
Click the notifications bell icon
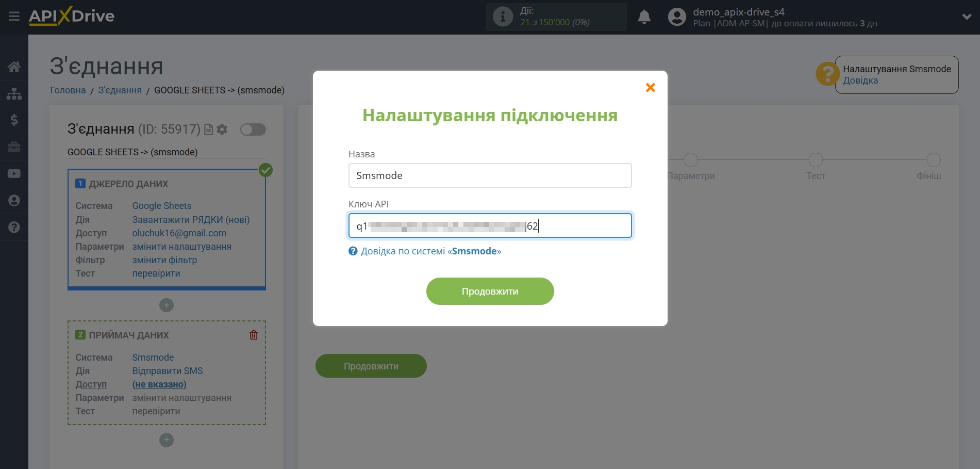pyautogui.click(x=644, y=17)
